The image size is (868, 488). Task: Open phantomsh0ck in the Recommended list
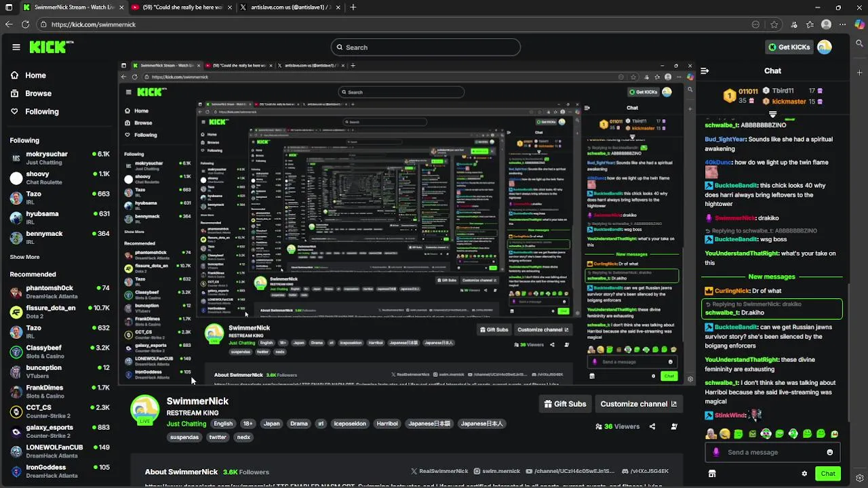(60, 292)
